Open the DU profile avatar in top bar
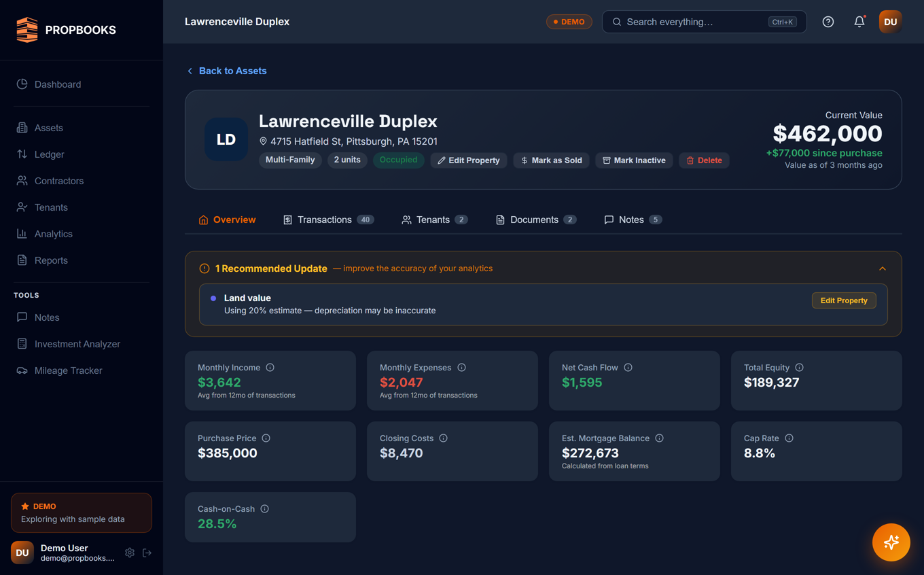This screenshot has height=575, width=924. [890, 22]
